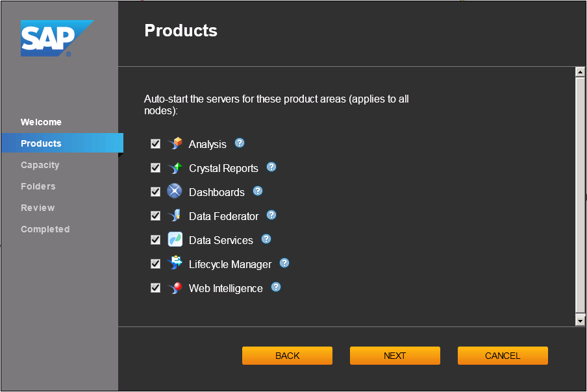This screenshot has width=587, height=392.
Task: Click the Analysis label text
Action: tap(207, 144)
